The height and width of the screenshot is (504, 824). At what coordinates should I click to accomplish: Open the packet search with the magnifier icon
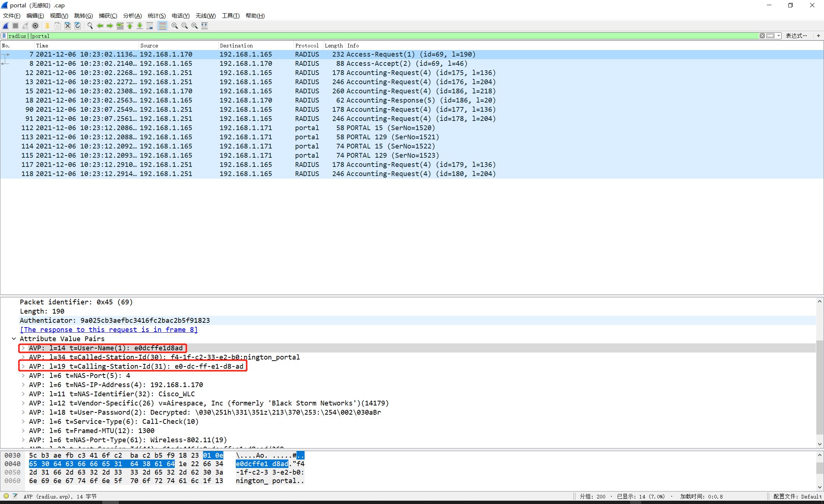coord(90,26)
